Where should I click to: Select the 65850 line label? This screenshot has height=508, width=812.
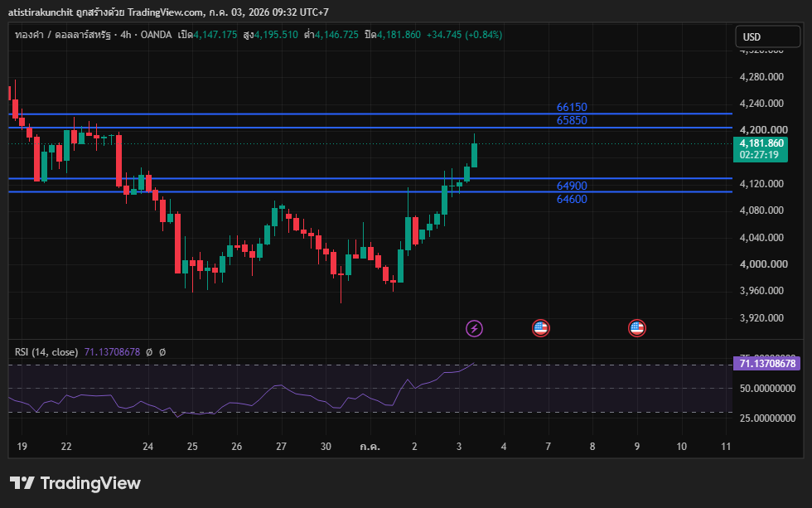point(572,121)
